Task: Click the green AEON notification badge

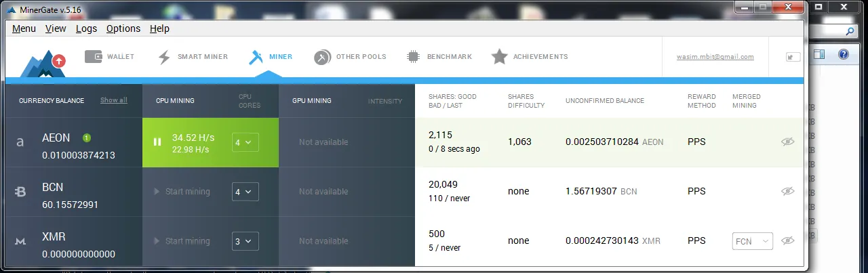Action: click(x=86, y=138)
